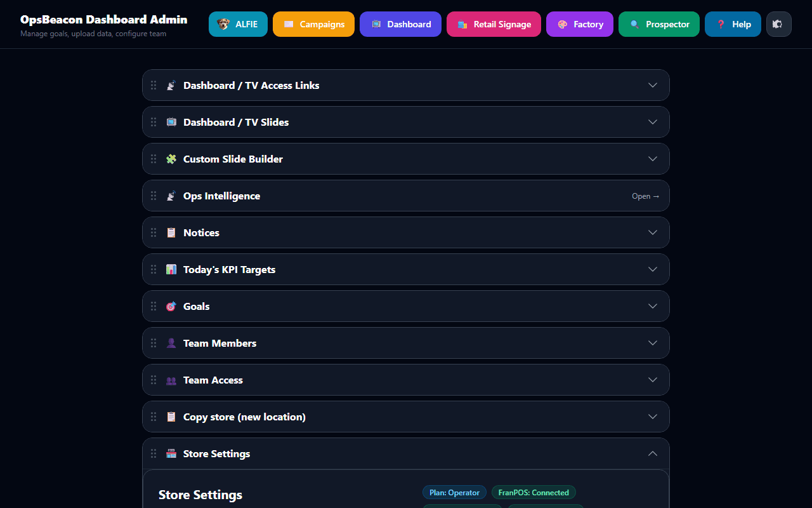Click TV icon beside Dashboard / TV Slides
Viewport: 812px width, 508px height.
171,122
